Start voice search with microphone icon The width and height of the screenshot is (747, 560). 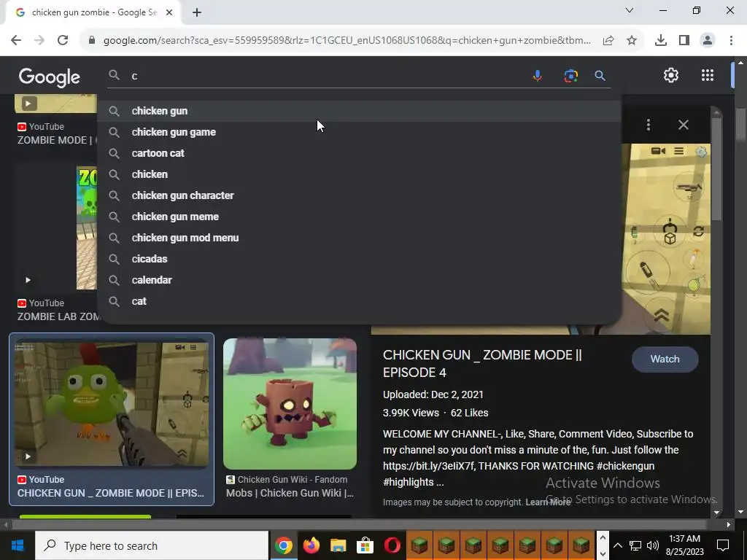537,76
